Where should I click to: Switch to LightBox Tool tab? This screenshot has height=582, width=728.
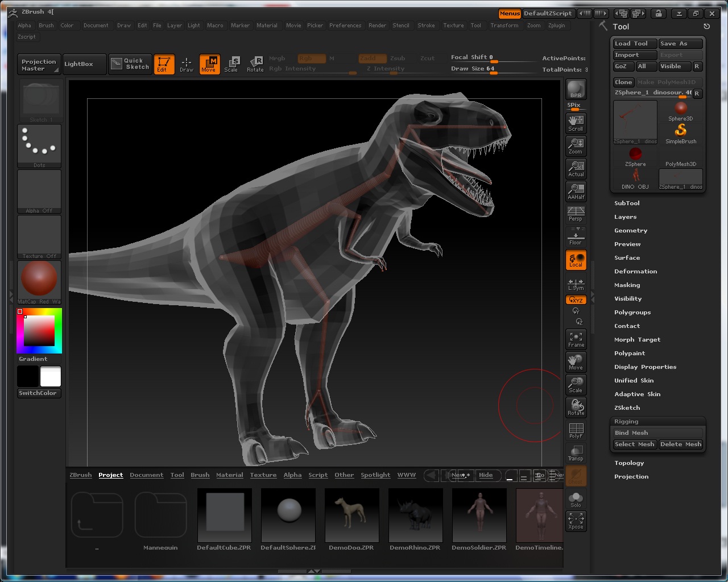click(177, 475)
